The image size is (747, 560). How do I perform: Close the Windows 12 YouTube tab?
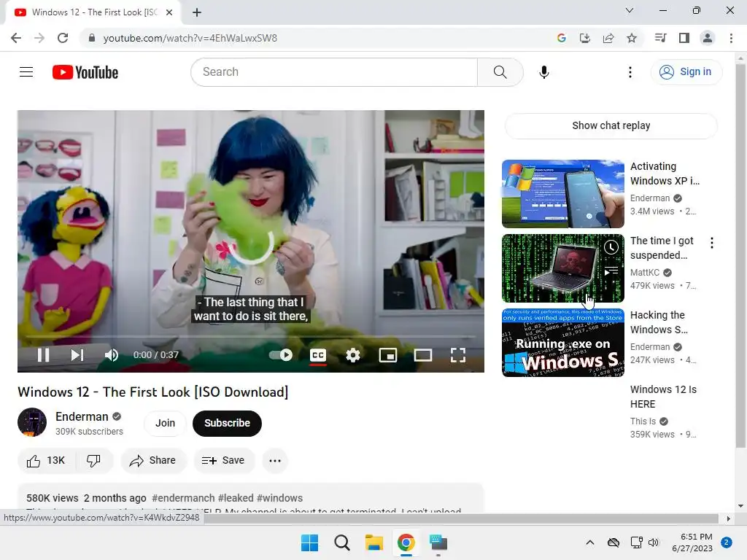pos(169,13)
